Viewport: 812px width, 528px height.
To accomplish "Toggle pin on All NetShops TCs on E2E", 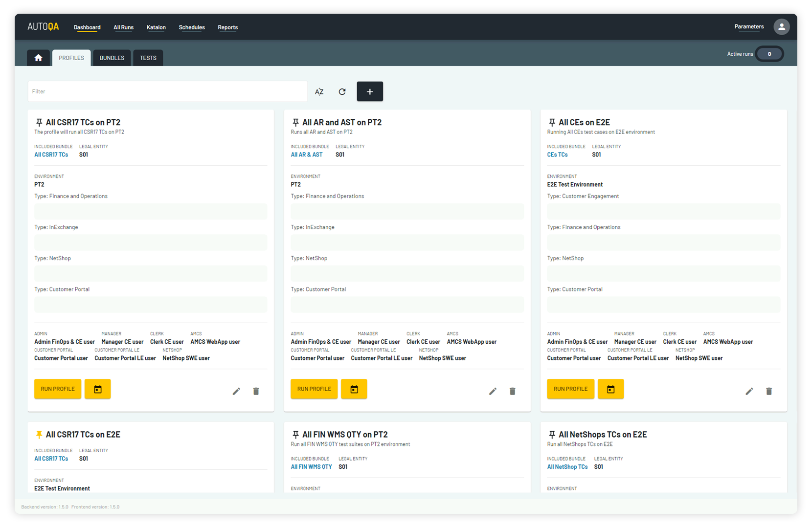I will pyautogui.click(x=552, y=435).
